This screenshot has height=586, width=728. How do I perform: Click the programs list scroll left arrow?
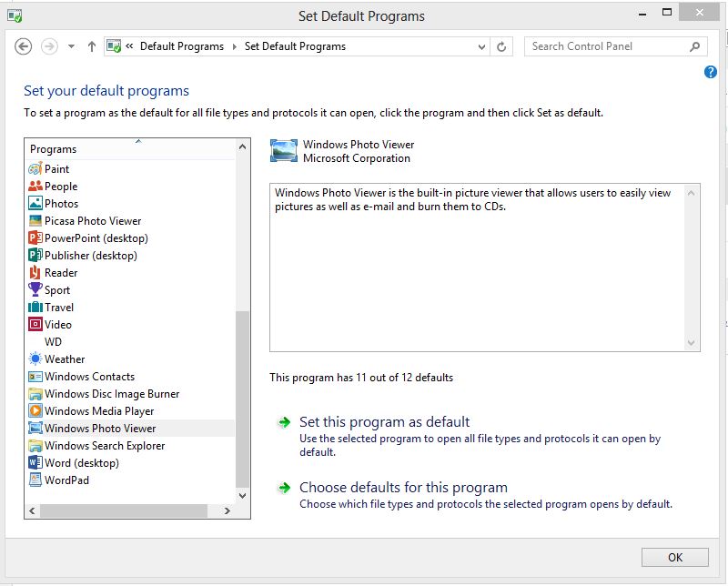(x=32, y=510)
